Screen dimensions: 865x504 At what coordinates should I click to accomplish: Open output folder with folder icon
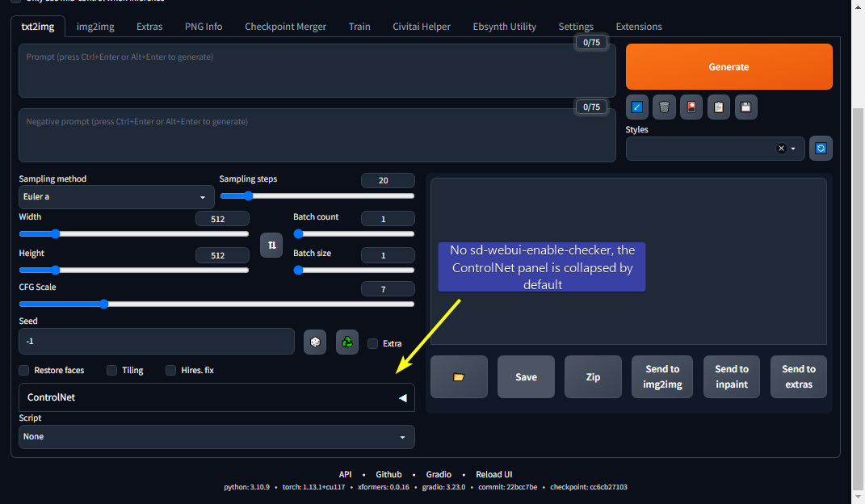click(459, 376)
